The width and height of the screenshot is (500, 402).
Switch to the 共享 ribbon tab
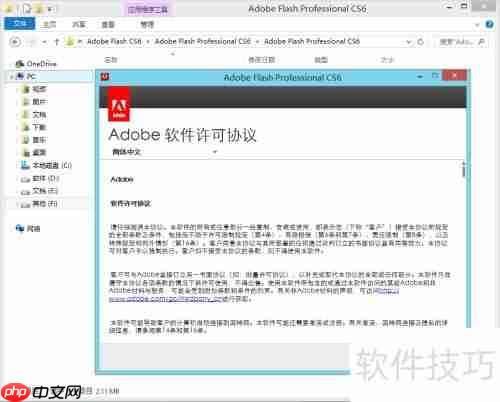[79, 24]
